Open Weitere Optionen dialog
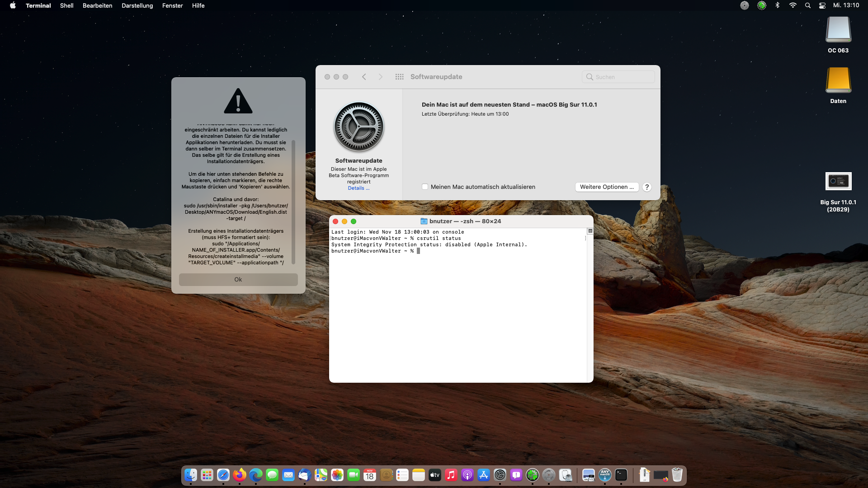This screenshot has width=868, height=488. [x=607, y=187]
